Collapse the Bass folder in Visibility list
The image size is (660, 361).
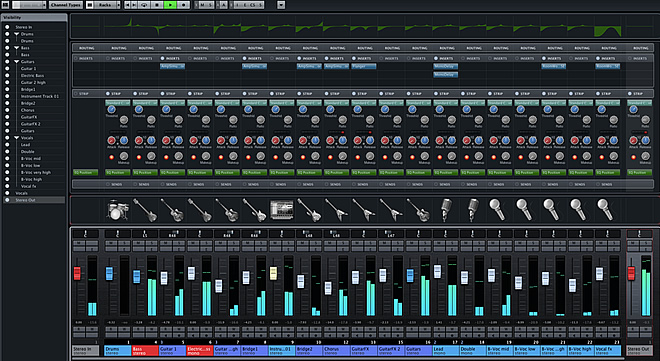click(x=16, y=48)
